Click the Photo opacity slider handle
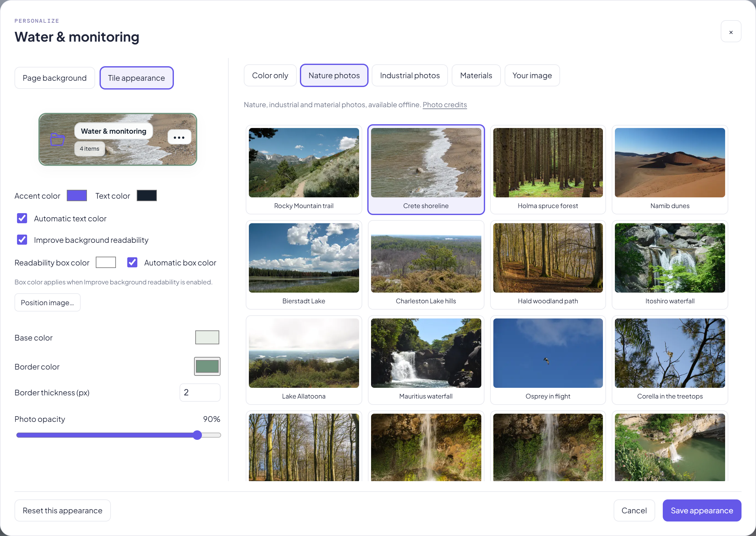Screen dimensions: 756x536 [197, 435]
